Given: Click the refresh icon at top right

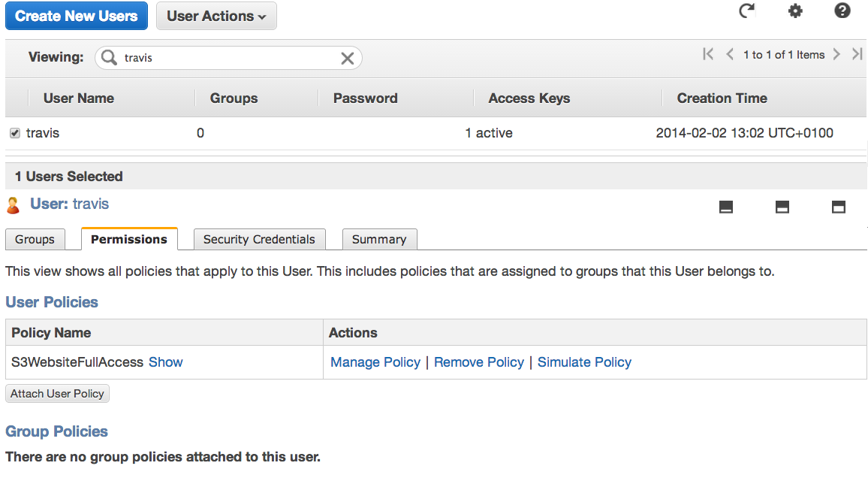Looking at the screenshot, I should click(x=747, y=11).
